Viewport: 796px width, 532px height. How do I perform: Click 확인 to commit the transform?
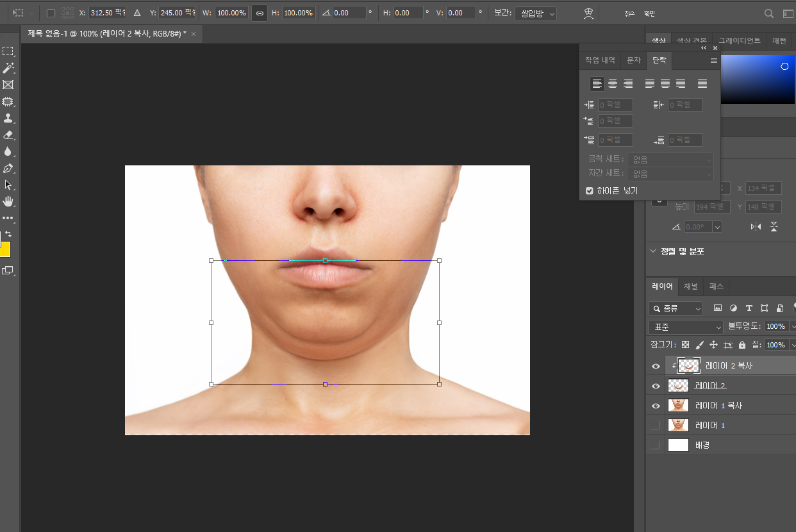pos(649,13)
